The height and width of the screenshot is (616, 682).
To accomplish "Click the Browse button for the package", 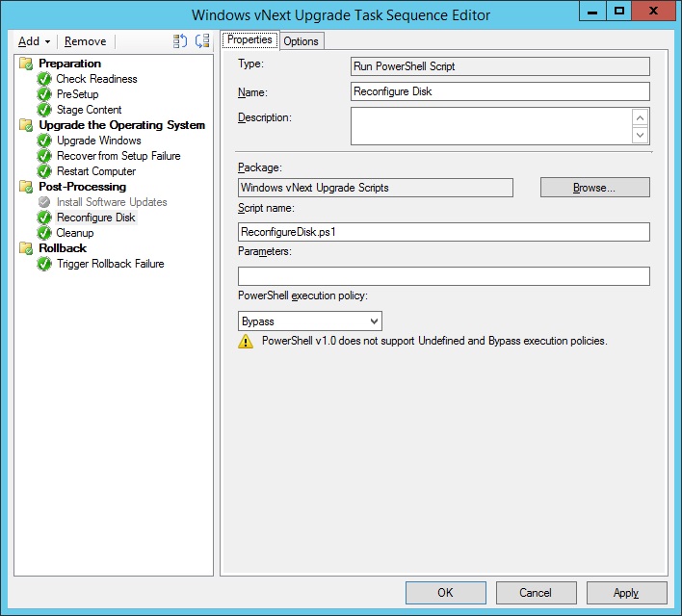I will pyautogui.click(x=594, y=188).
